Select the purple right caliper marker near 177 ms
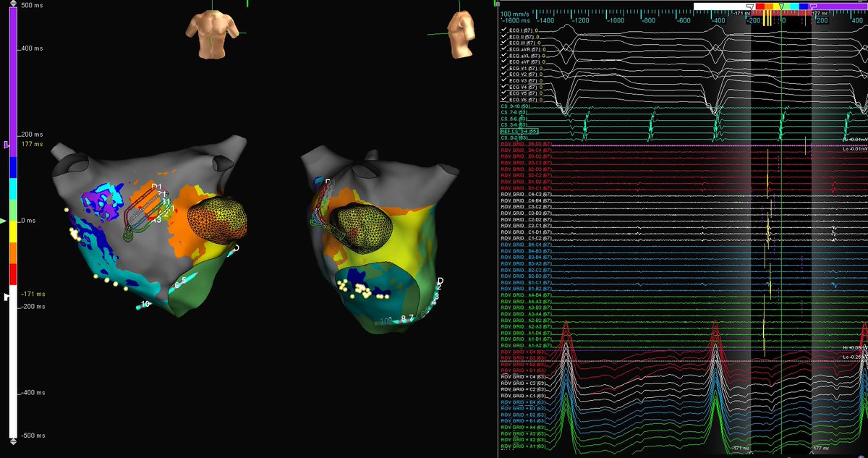Screen dimensions: 868x458 click(812, 7)
